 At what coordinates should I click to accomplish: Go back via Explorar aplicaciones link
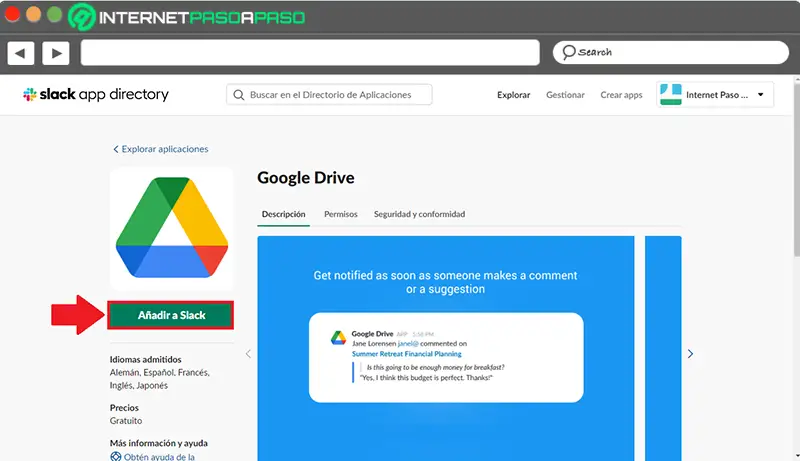click(160, 149)
